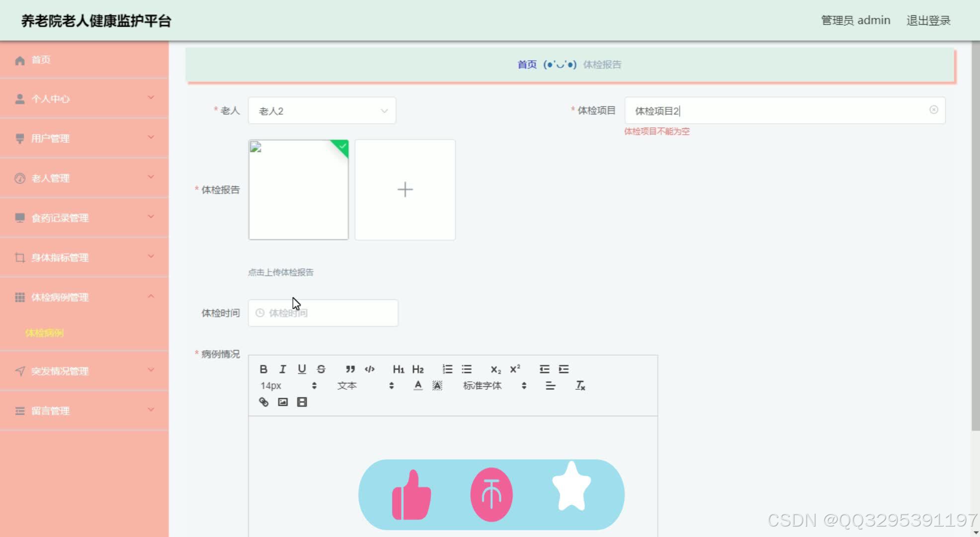Open the 体检时间 date picker
Viewport: 980px width, 537px height.
pyautogui.click(x=323, y=313)
